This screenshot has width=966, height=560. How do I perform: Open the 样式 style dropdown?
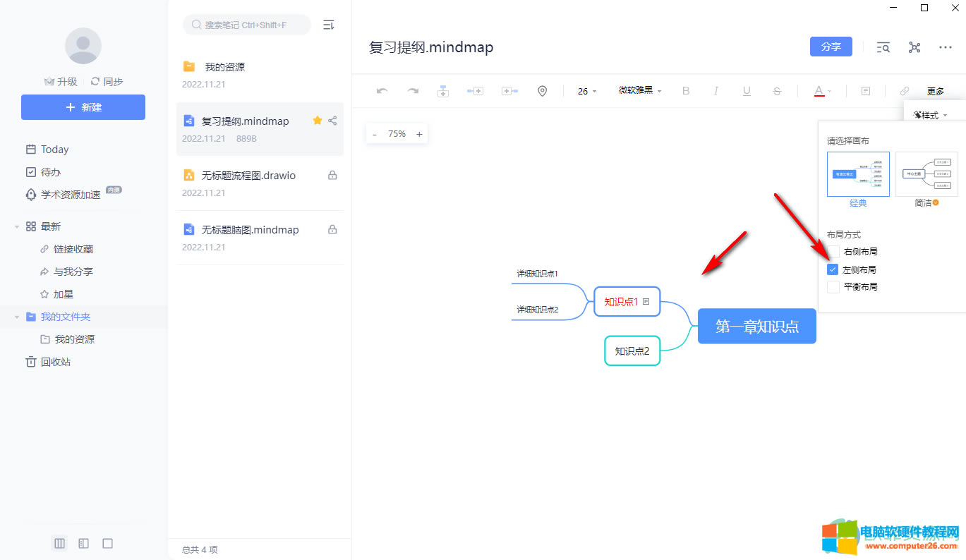click(930, 115)
